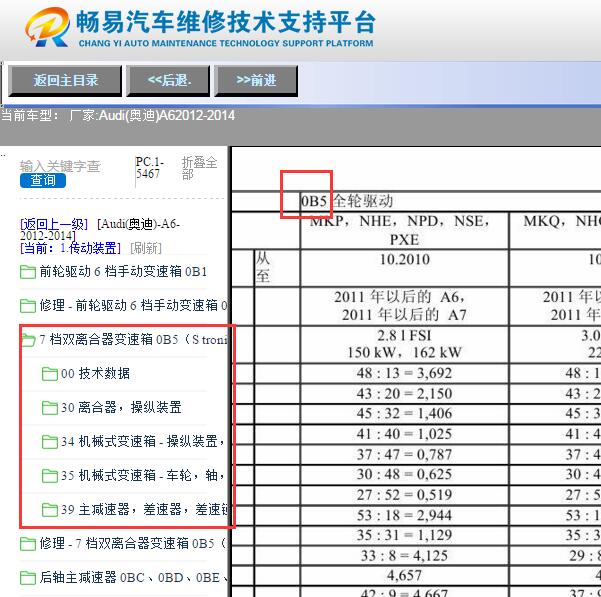This screenshot has width=601, height=597.
Task: Click the 刷新 refresh link
Action: 146,248
